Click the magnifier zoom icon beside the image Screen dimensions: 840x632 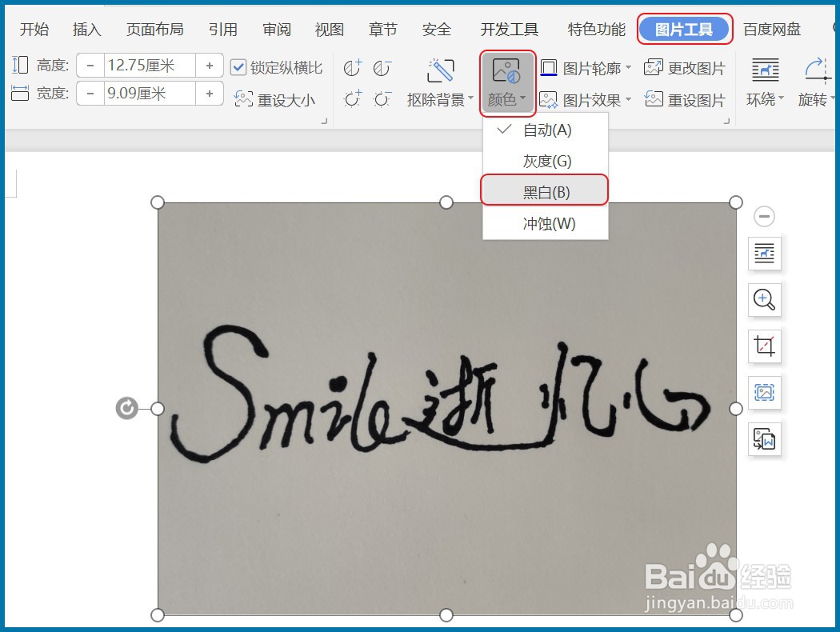[764, 300]
